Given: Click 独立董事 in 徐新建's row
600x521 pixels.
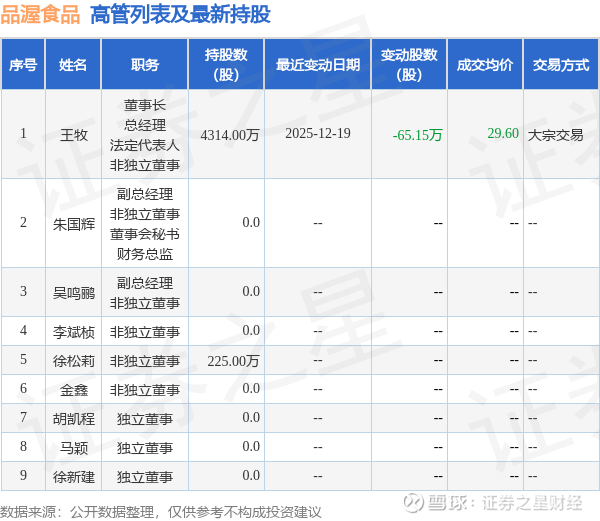Looking at the screenshot, I should (145, 477).
